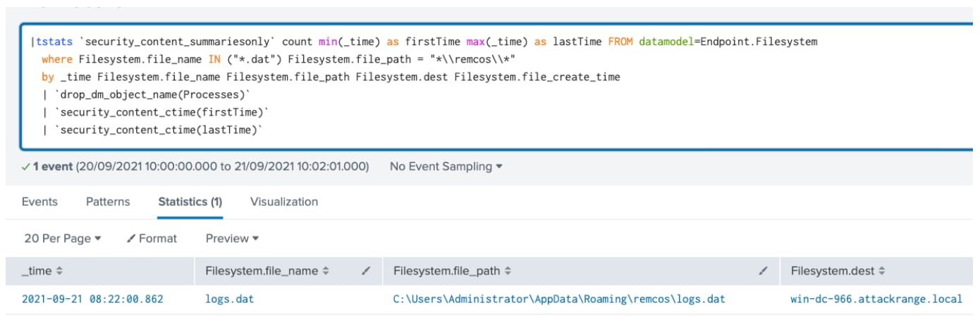The width and height of the screenshot is (980, 316).
Task: Select the Statistics (1) tab
Action: [x=190, y=202]
